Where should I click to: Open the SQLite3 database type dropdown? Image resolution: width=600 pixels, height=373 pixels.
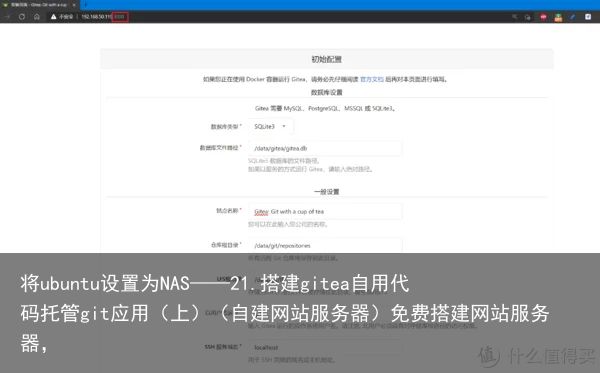(x=271, y=126)
